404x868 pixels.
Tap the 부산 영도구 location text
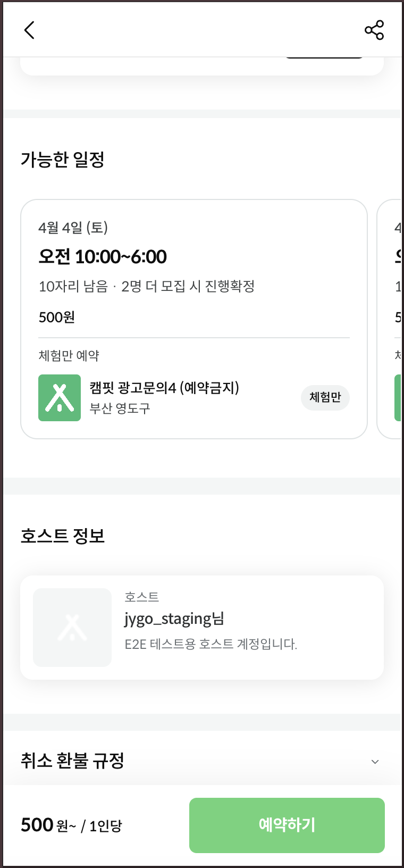tap(120, 408)
